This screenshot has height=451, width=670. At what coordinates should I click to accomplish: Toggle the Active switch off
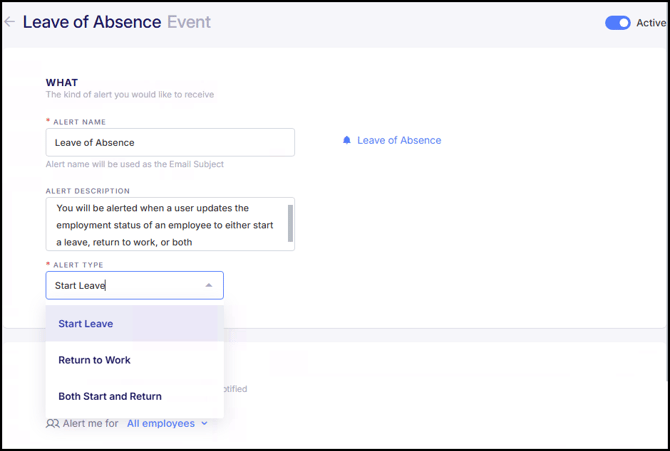point(617,23)
